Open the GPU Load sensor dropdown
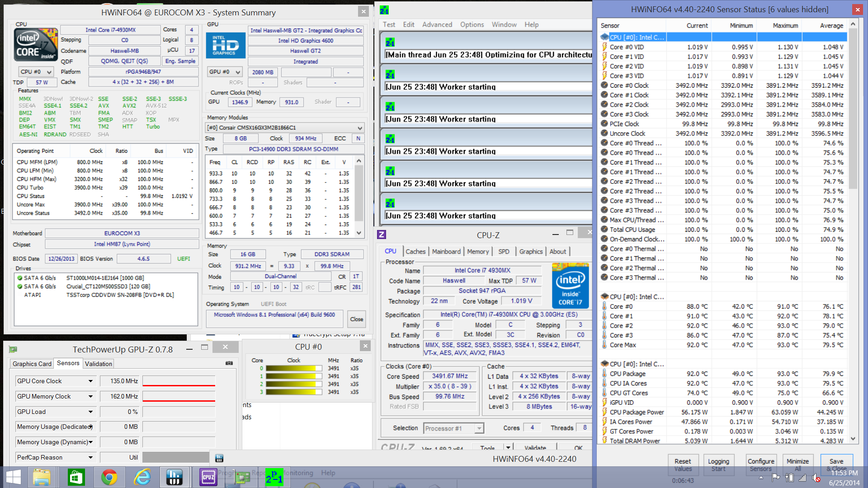This screenshot has height=488, width=868. click(x=90, y=412)
